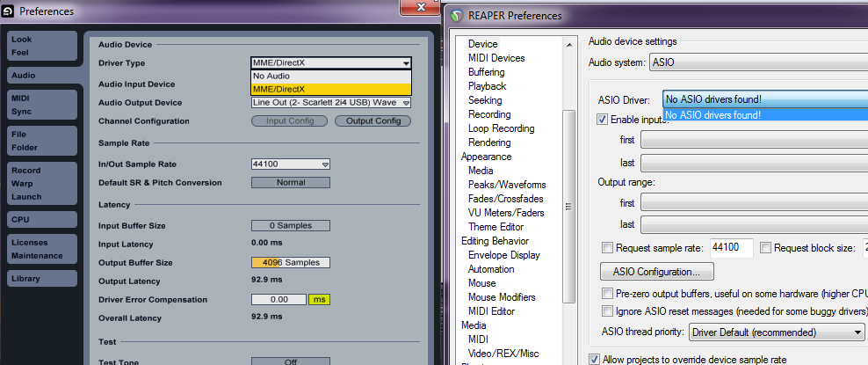This screenshot has width=868, height=365.
Task: Select Mouse Modifiers in REAPER tree
Action: tap(502, 297)
